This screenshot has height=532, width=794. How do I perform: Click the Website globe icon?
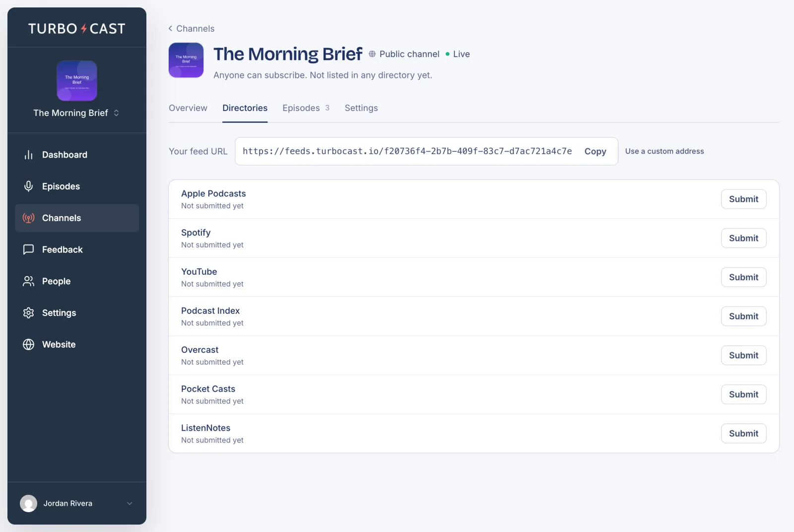pos(28,345)
